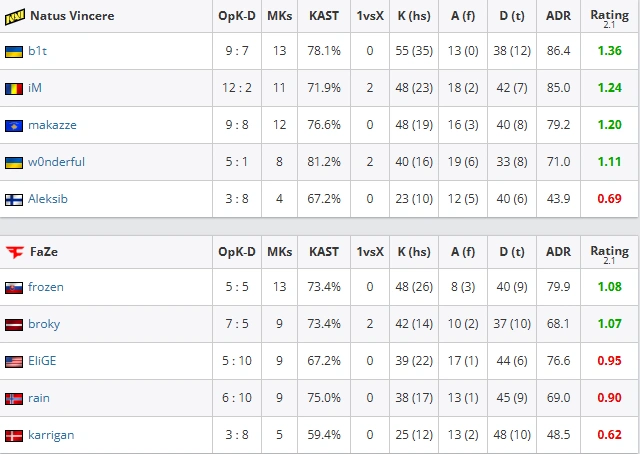640x454 pixels.
Task: Click the Slovakia flag beside frozen
Action: (14, 288)
